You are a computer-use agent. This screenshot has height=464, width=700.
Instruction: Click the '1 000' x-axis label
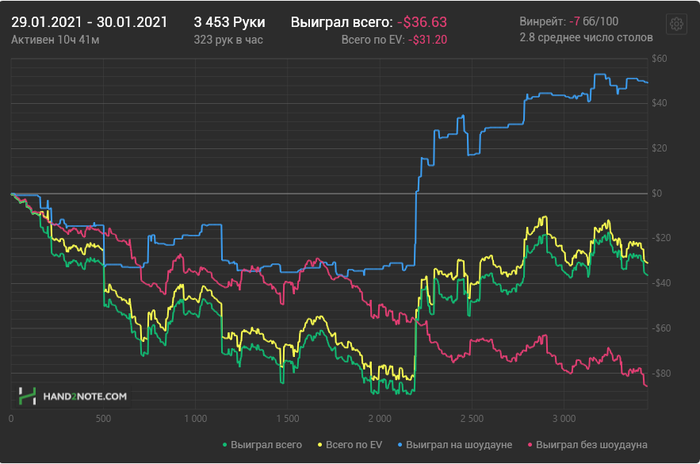tap(196, 418)
